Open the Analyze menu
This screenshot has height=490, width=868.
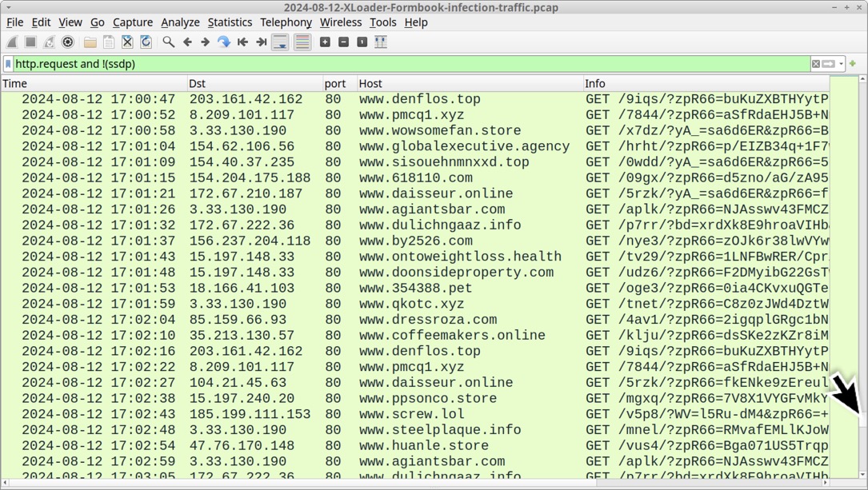pyautogui.click(x=181, y=22)
